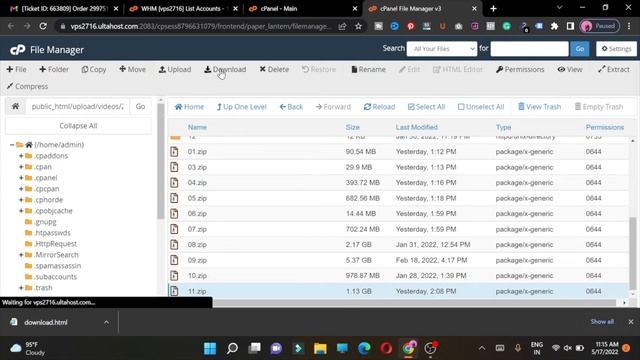640x360 pixels.
Task: Unselect All files
Action: (x=481, y=107)
